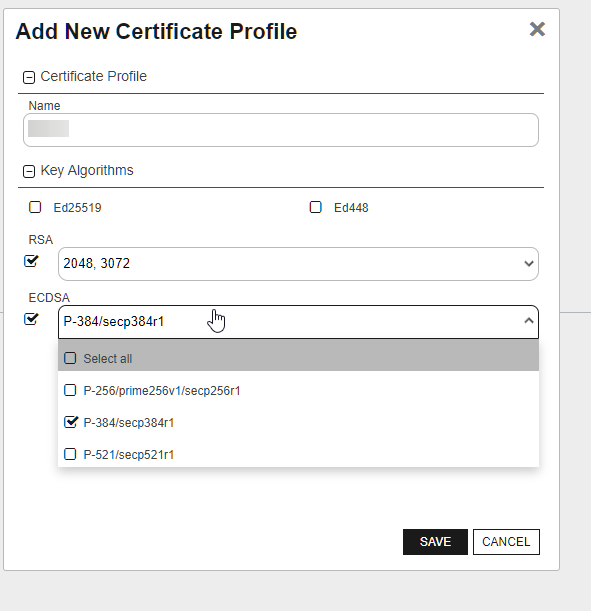
Task: Click the Key Algorithms section heading
Action: (87, 171)
